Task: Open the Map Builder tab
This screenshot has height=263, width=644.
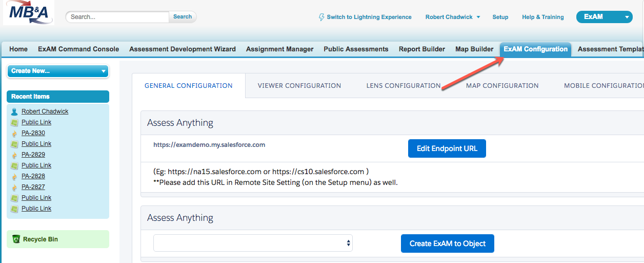Action: 474,49
